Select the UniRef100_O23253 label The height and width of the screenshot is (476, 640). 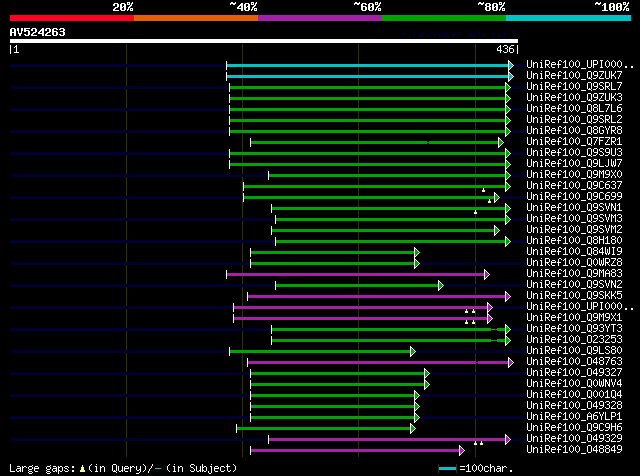point(574,340)
